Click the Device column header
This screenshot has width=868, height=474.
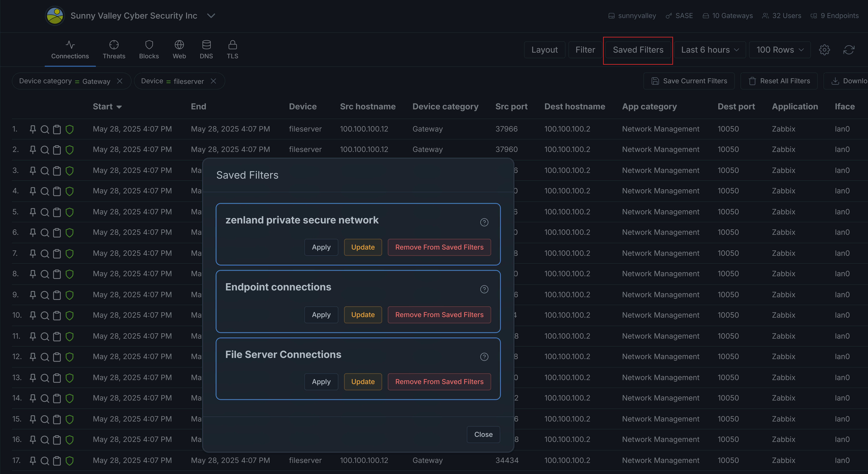[303, 107]
